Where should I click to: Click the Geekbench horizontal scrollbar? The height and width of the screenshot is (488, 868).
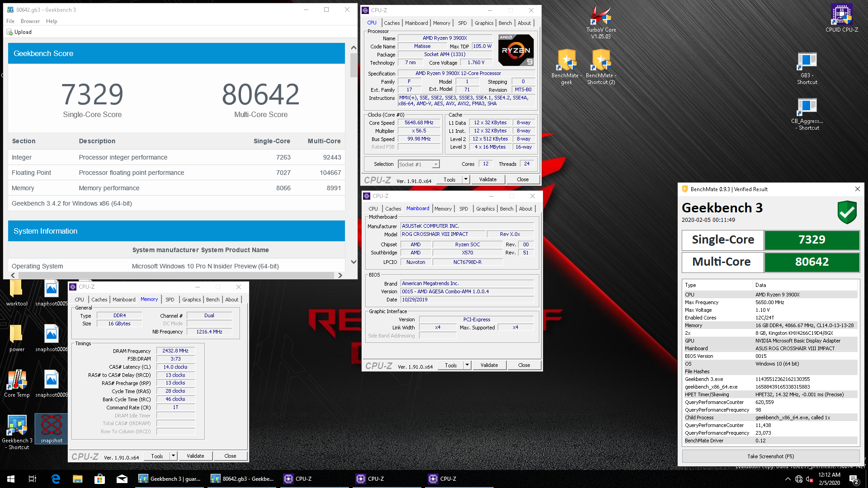pos(176,275)
